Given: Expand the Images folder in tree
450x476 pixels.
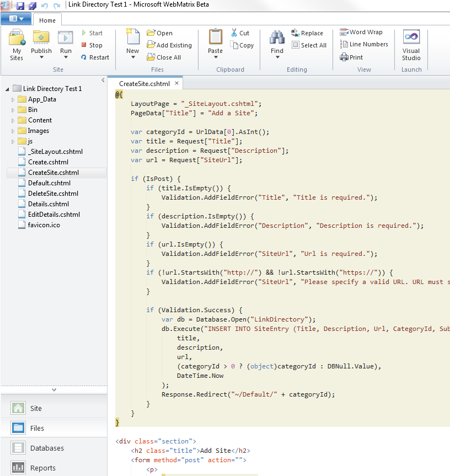Looking at the screenshot, I should [13, 131].
